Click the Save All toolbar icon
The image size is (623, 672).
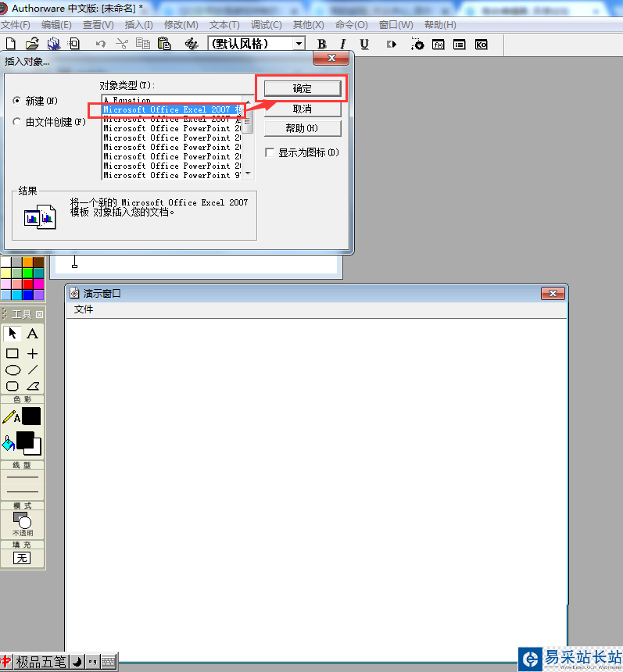pos(54,44)
